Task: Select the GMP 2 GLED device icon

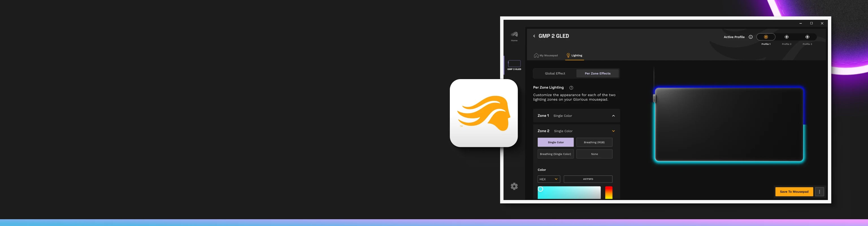Action: point(514,64)
